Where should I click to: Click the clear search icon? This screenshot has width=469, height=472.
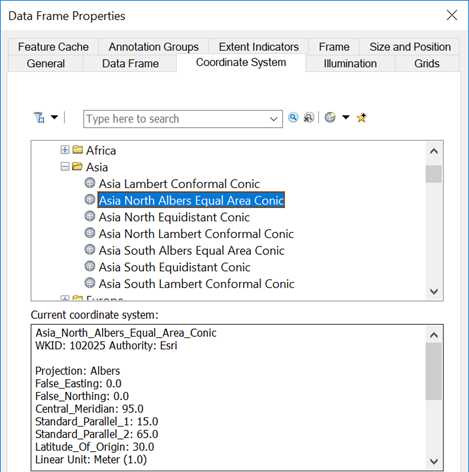(309, 118)
